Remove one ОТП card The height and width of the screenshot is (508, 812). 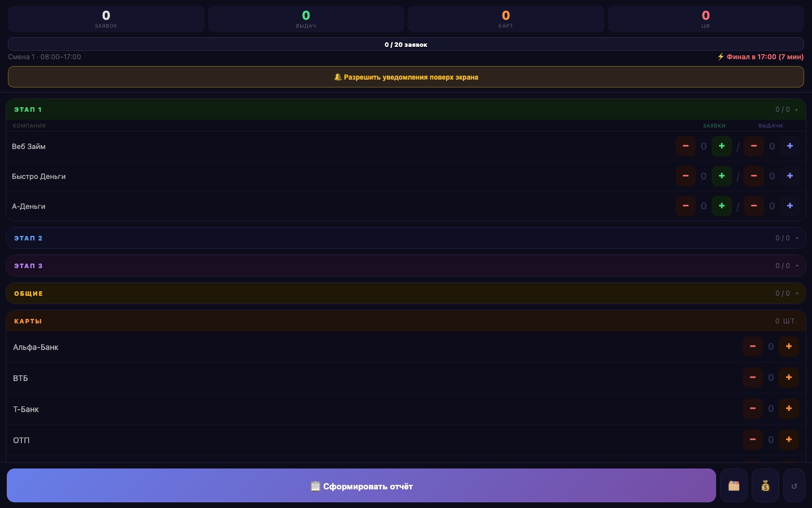[753, 440]
